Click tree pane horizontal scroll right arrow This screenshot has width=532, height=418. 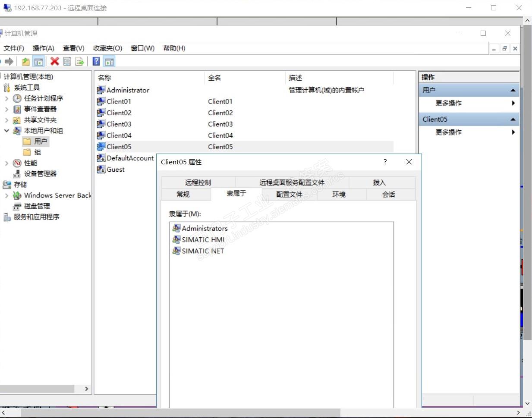click(x=86, y=389)
